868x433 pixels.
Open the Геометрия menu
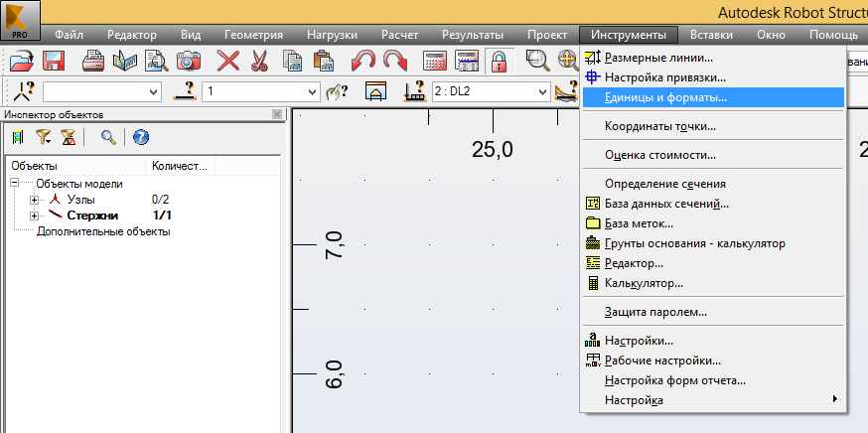coord(253,35)
